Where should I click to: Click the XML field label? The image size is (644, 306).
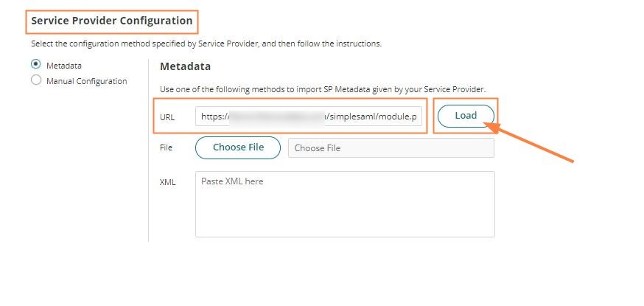tap(167, 182)
